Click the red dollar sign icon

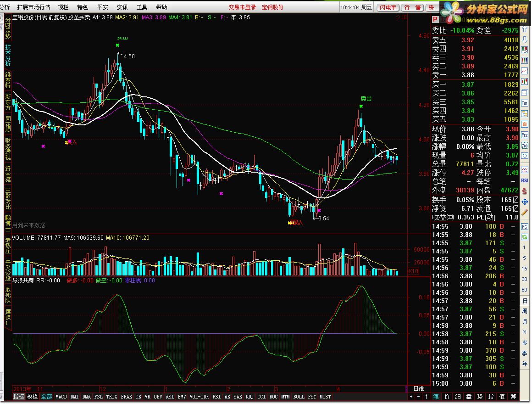pyautogui.click(x=525, y=191)
